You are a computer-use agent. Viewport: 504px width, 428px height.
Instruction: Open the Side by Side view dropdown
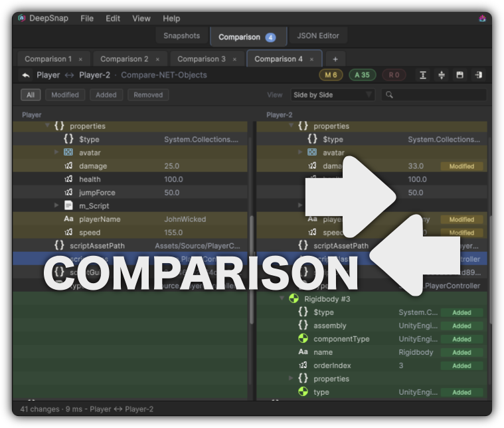point(333,95)
